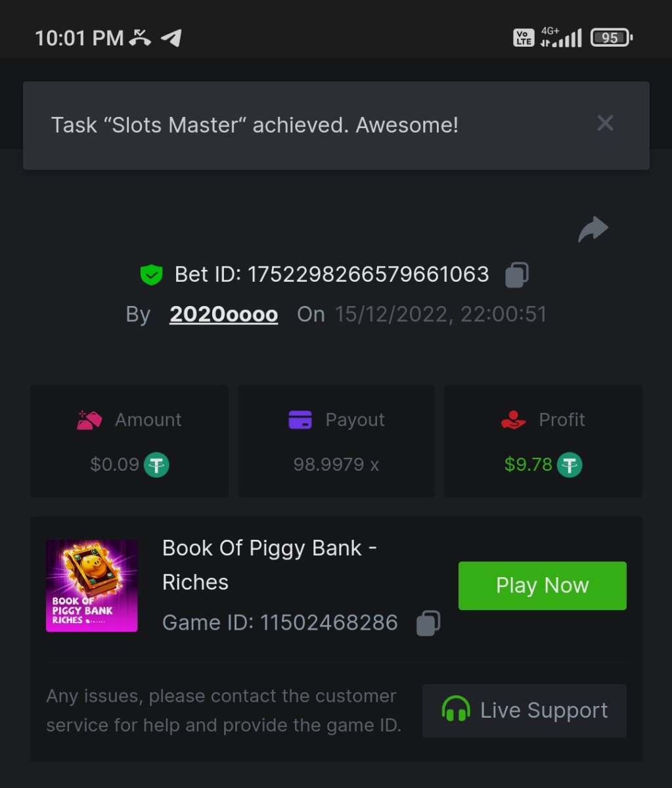Tap the Tether coin beside $0.09
This screenshot has width=672, height=788.
tap(156, 465)
